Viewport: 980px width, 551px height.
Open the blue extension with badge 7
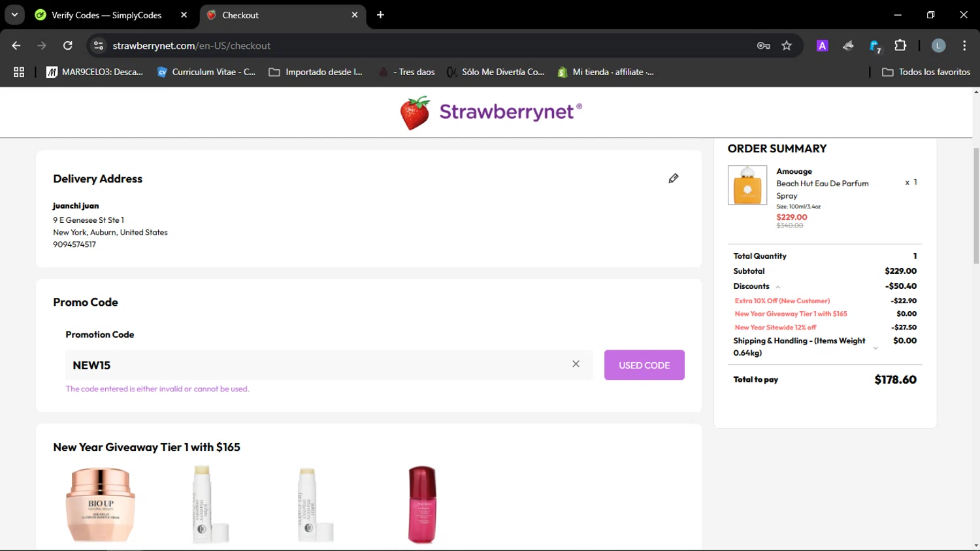click(x=875, y=46)
